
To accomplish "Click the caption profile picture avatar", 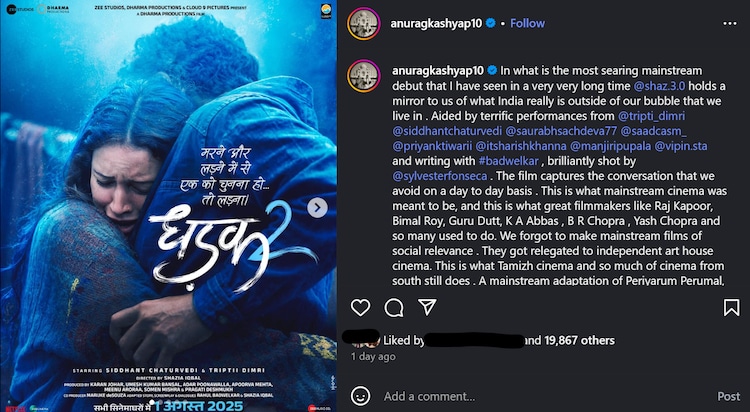I will 364,76.
